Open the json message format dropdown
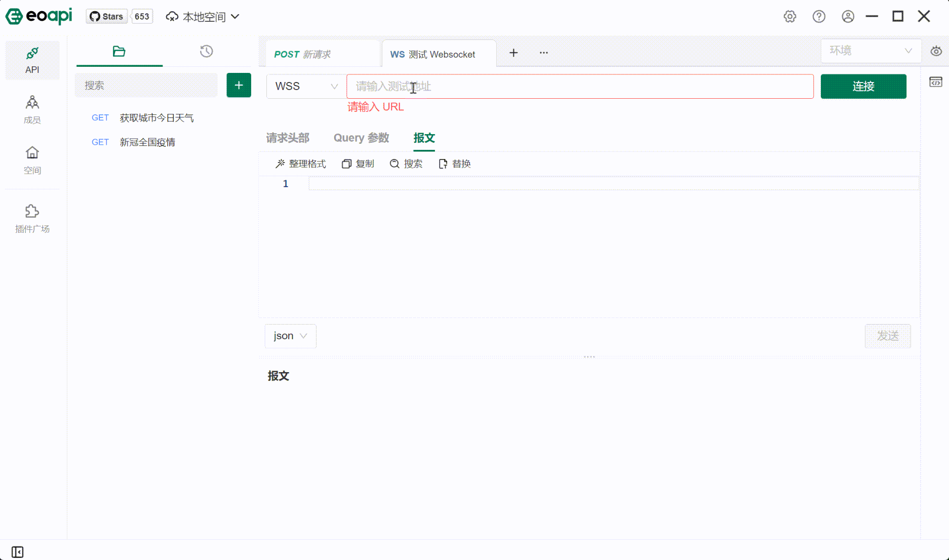The width and height of the screenshot is (949, 560). pyautogui.click(x=290, y=336)
